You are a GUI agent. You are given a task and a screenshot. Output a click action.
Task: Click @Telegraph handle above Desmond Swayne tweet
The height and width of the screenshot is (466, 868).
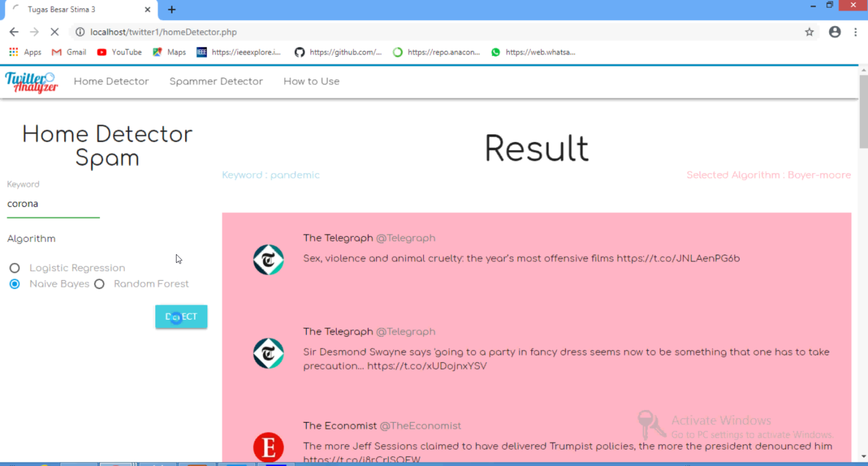tap(406, 332)
